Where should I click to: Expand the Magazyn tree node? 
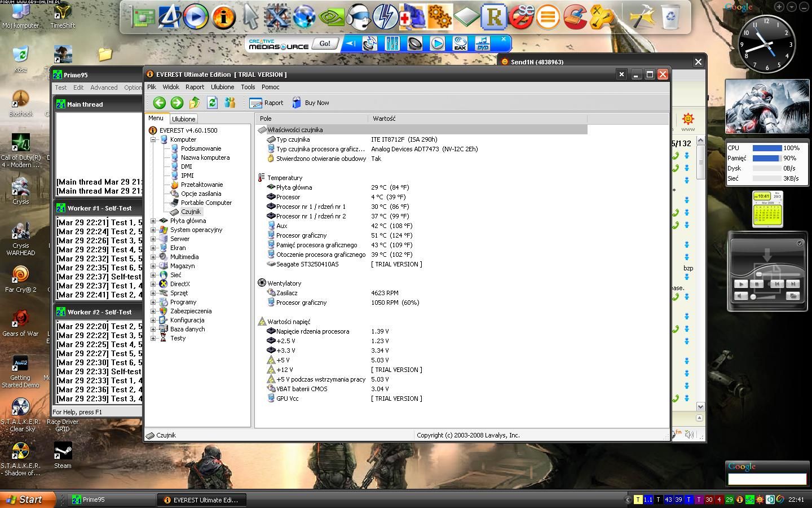[x=153, y=266]
